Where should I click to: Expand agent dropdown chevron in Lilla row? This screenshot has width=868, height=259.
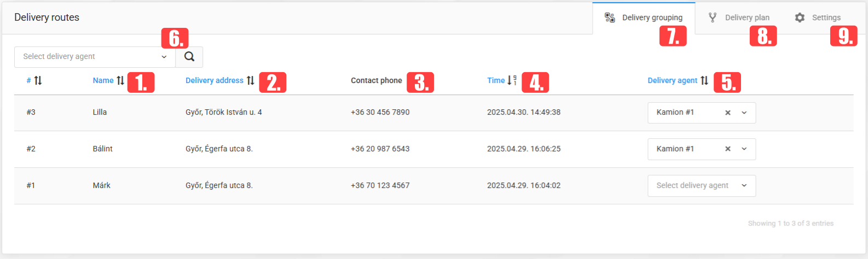click(744, 113)
